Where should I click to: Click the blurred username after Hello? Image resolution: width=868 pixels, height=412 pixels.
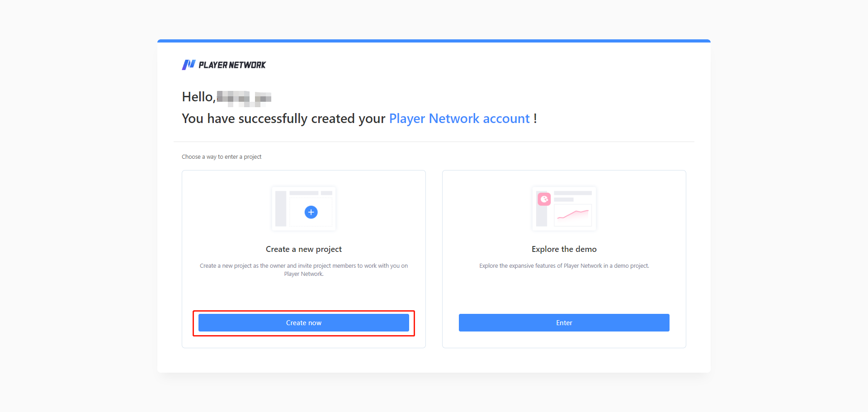[244, 98]
